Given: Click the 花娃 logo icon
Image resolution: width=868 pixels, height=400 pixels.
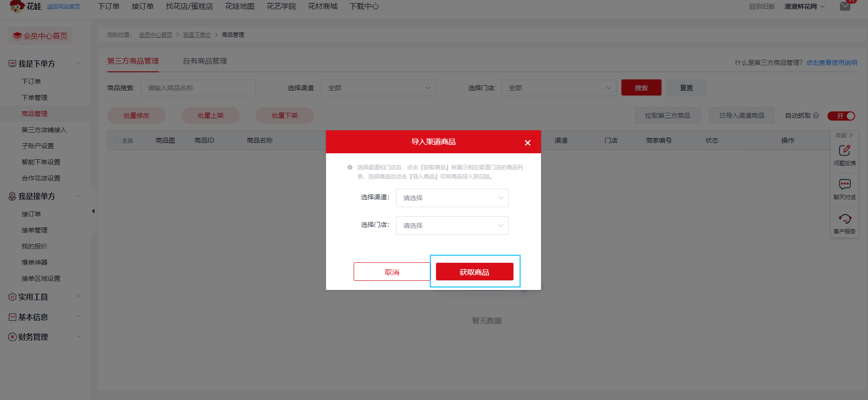Looking at the screenshot, I should click(x=17, y=6).
